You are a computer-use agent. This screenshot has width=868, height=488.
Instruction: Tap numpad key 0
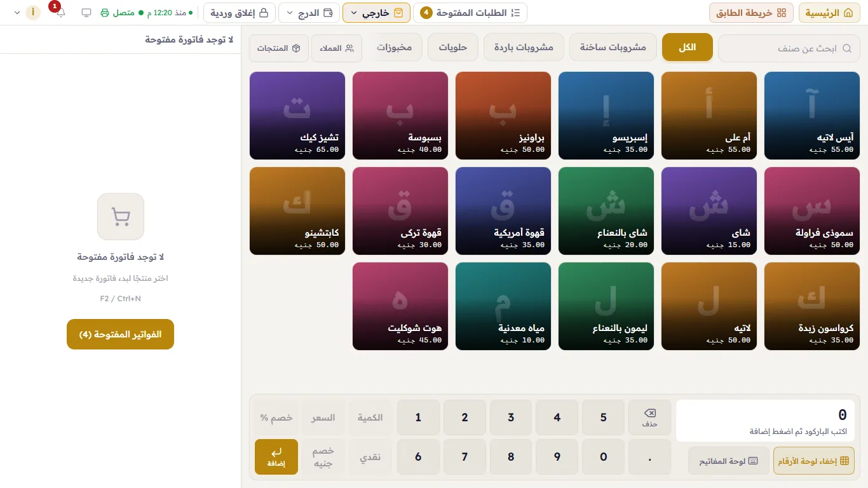[x=604, y=457]
